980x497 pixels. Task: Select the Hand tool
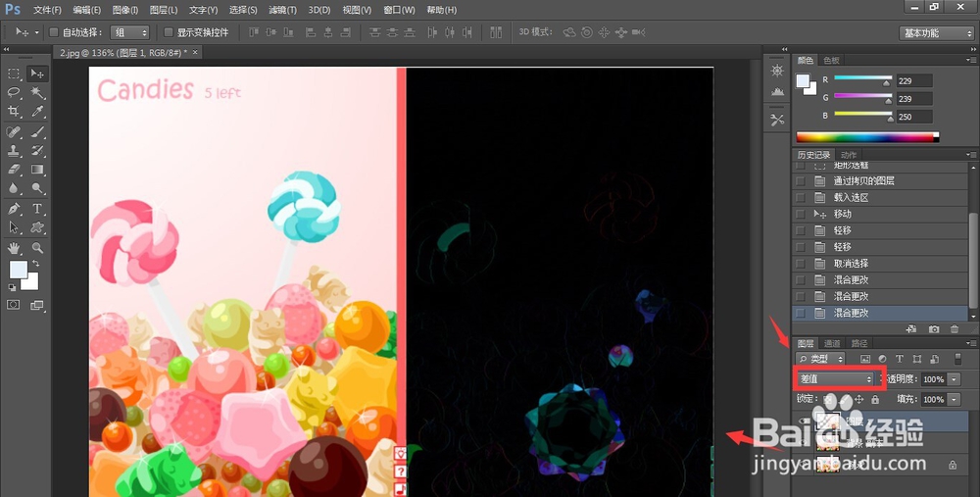pos(14,248)
